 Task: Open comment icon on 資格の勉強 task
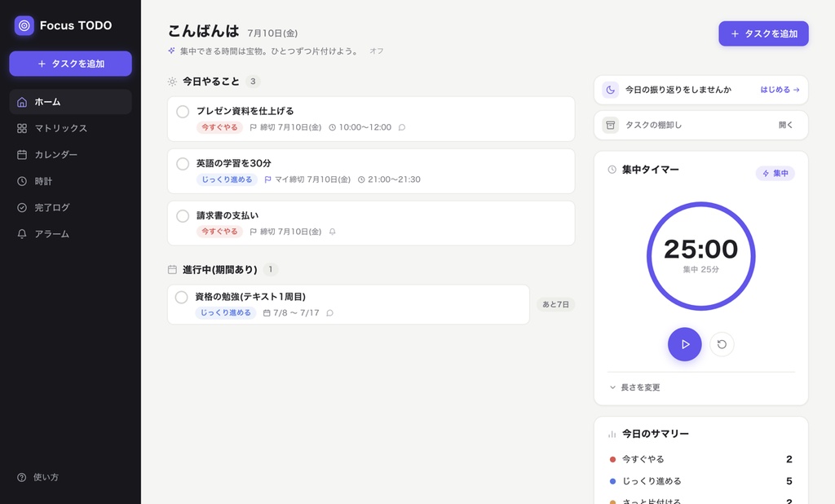pos(329,312)
